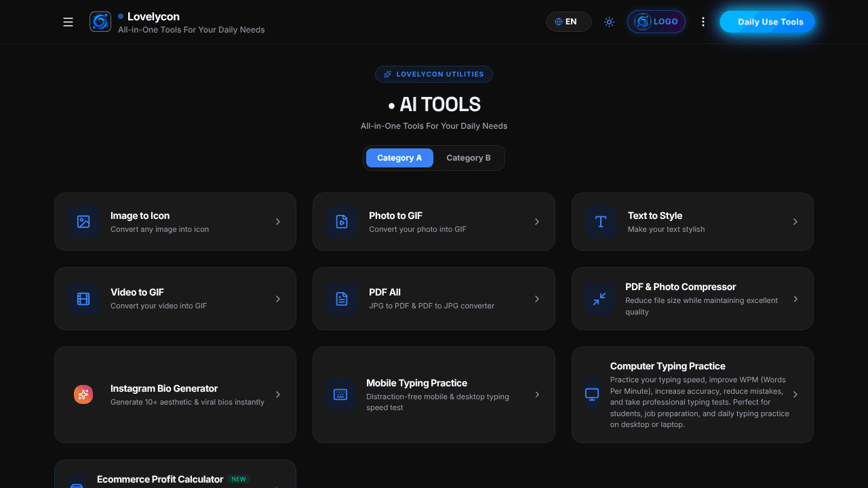Click the Lovelycon site name text

153,16
